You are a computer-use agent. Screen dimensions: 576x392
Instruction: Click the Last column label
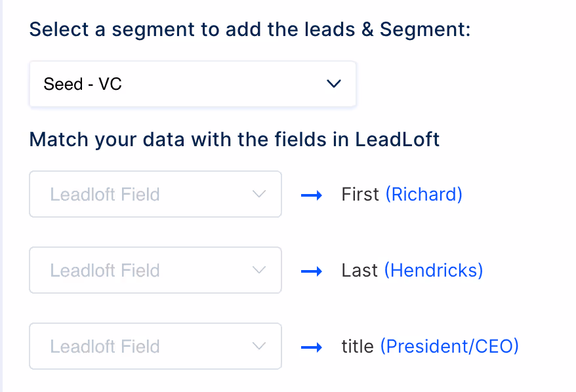tap(360, 270)
